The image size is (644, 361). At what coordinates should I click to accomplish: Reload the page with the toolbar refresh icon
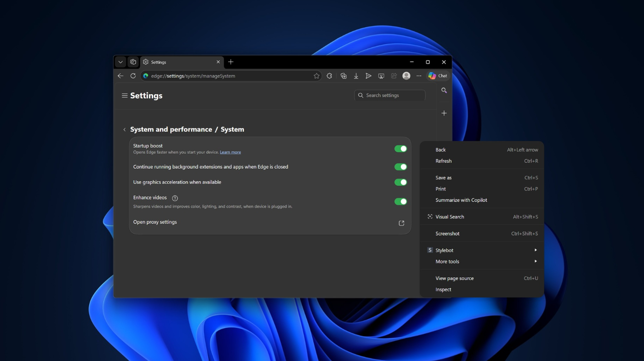click(133, 76)
